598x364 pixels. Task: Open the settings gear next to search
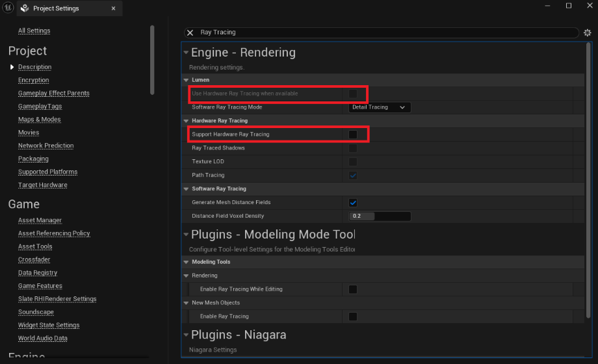pos(588,32)
